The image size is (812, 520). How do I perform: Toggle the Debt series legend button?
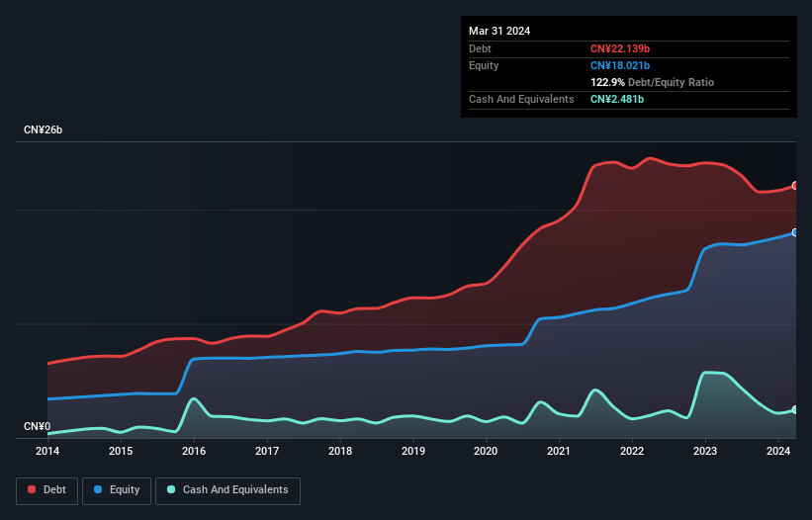pyautogui.click(x=46, y=490)
